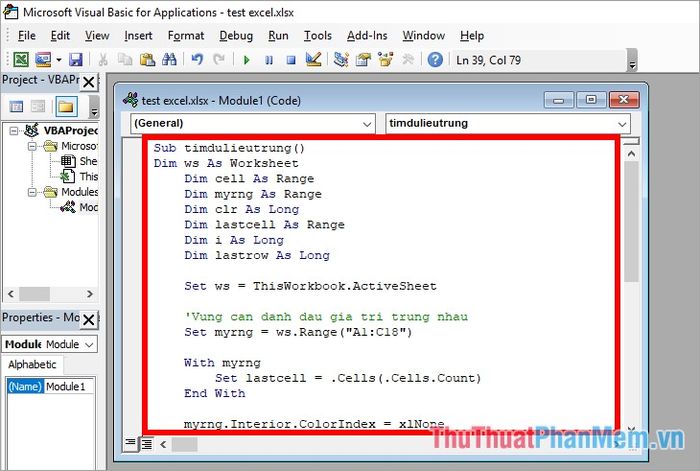
Task: Switch to Procedure View at code window bottom
Action: (x=130, y=443)
